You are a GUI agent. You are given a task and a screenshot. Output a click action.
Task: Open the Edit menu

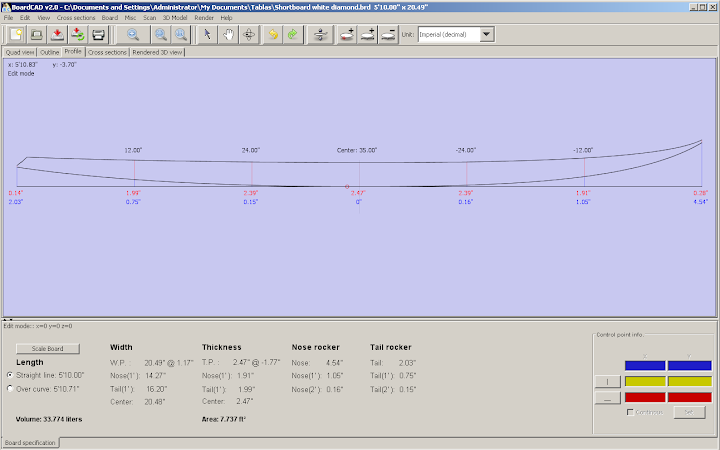click(25, 18)
